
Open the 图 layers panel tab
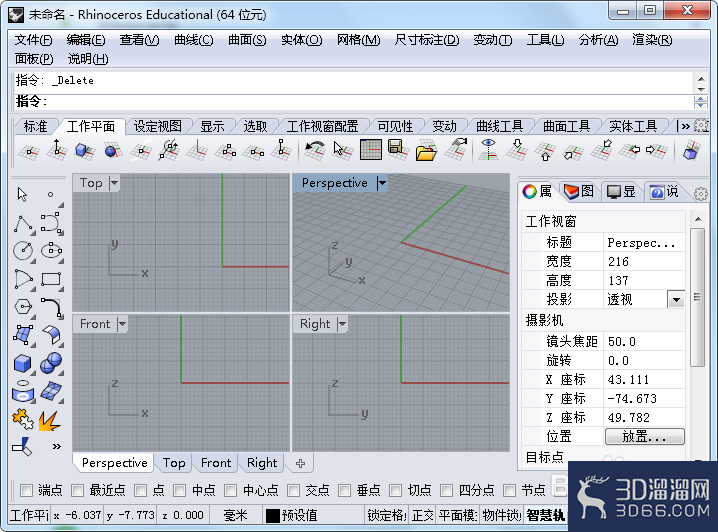[x=579, y=191]
